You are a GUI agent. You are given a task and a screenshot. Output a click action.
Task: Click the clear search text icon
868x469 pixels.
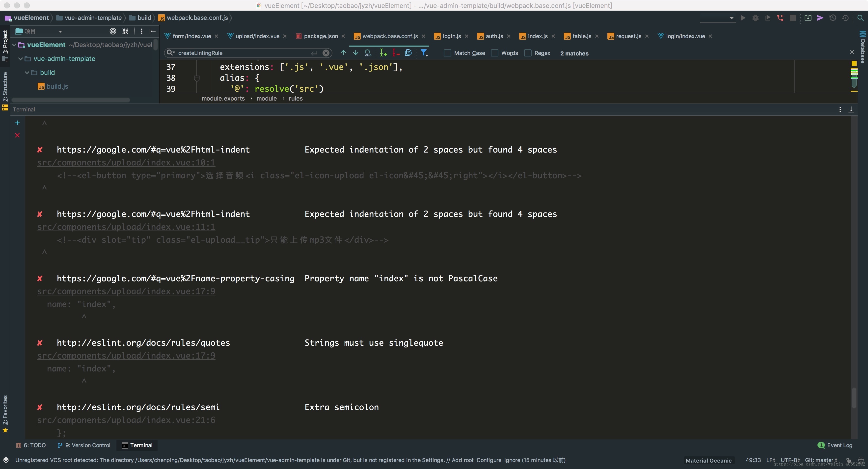326,53
